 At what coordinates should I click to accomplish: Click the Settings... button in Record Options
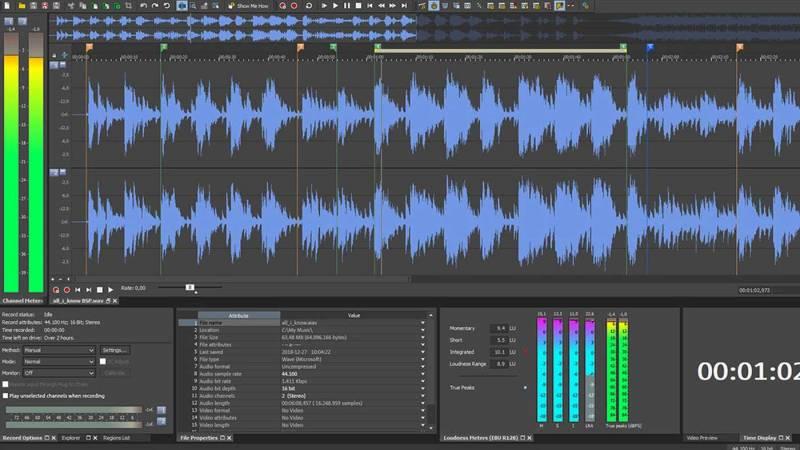click(x=115, y=350)
